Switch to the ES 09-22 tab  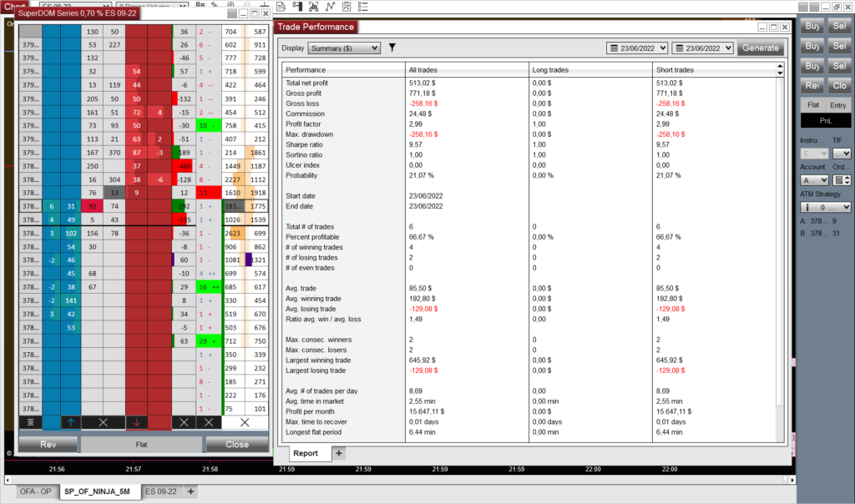(x=161, y=491)
